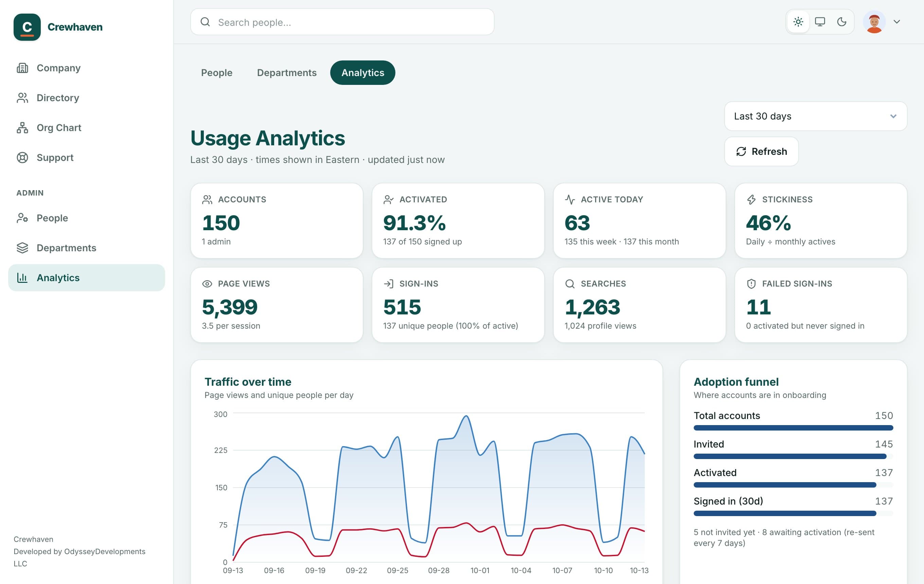Click the Active Today pulse icon
The image size is (924, 584).
pos(570,199)
